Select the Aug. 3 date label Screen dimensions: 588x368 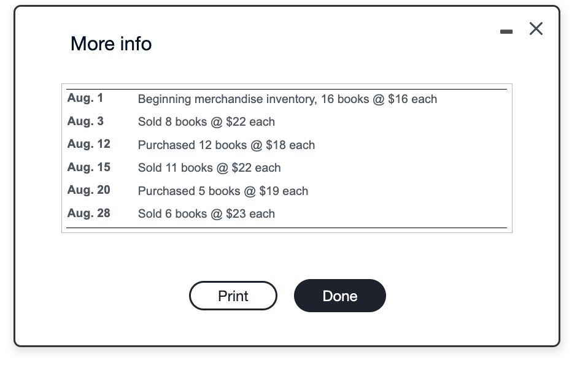pyautogui.click(x=85, y=121)
